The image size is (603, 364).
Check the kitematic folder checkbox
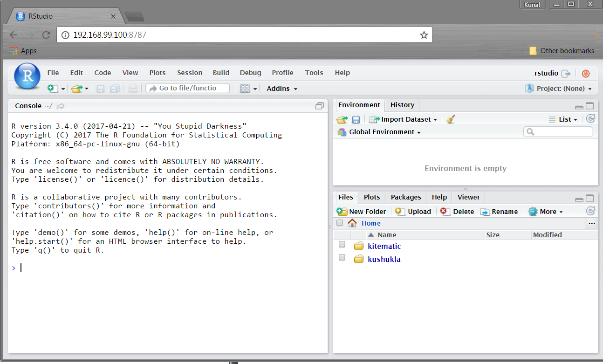[342, 245]
